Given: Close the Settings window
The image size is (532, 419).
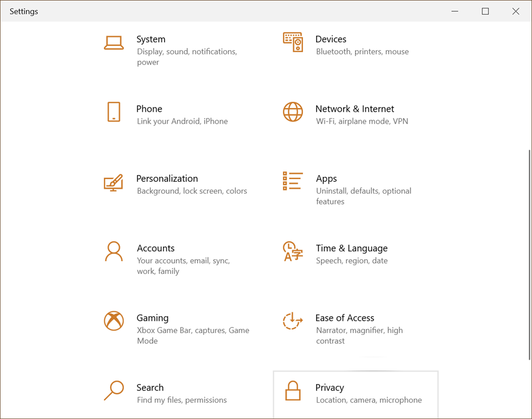Looking at the screenshot, I should 516,11.
